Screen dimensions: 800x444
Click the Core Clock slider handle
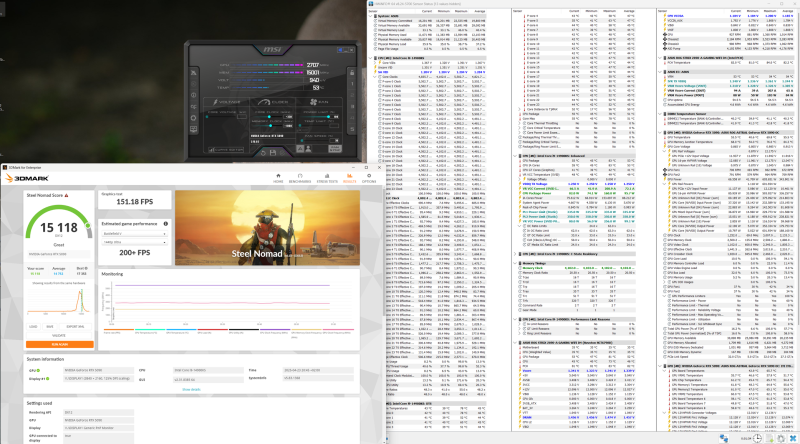(269, 116)
